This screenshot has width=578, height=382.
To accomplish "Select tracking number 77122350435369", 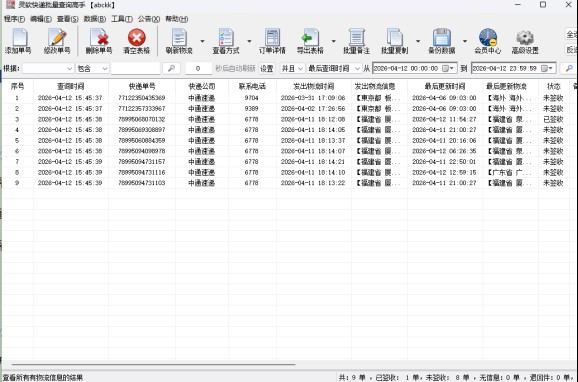I will click(142, 98).
